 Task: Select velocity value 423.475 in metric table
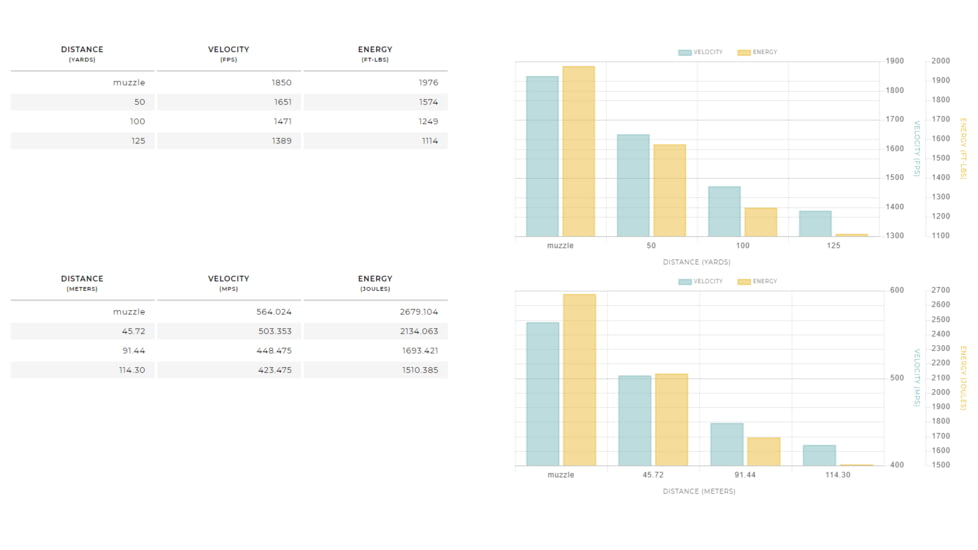tap(274, 370)
